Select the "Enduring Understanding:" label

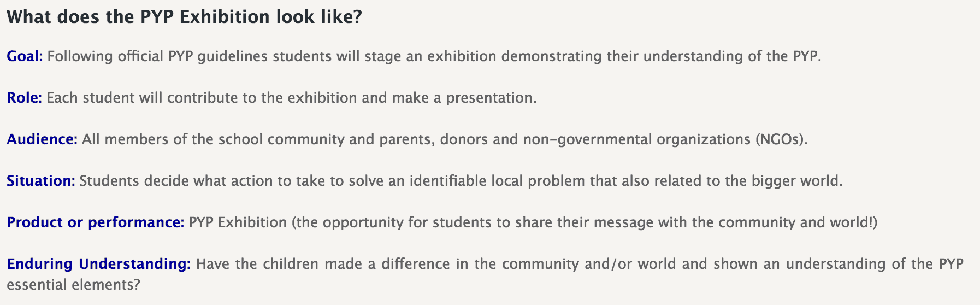(98, 264)
